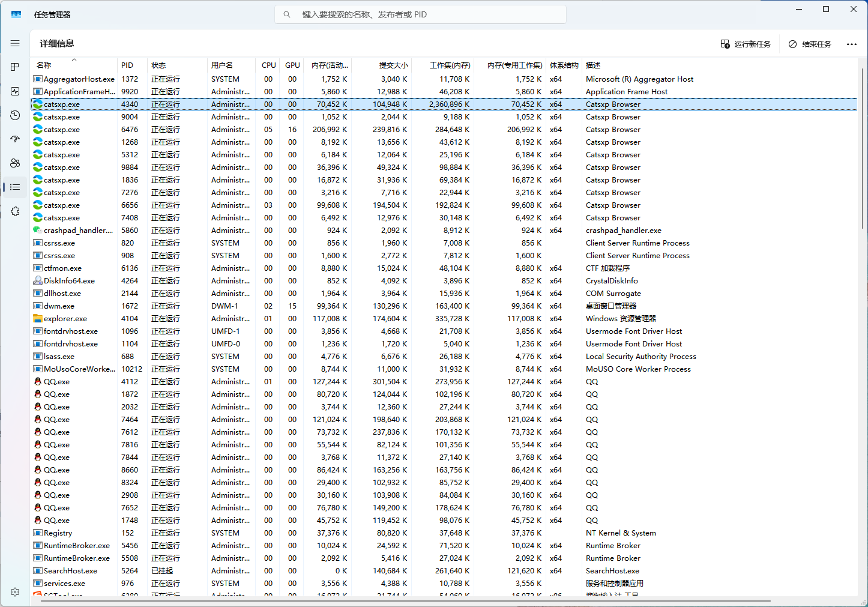Click the ctfmon.exe icon
Image resolution: width=868 pixels, height=607 pixels.
pyautogui.click(x=38, y=268)
